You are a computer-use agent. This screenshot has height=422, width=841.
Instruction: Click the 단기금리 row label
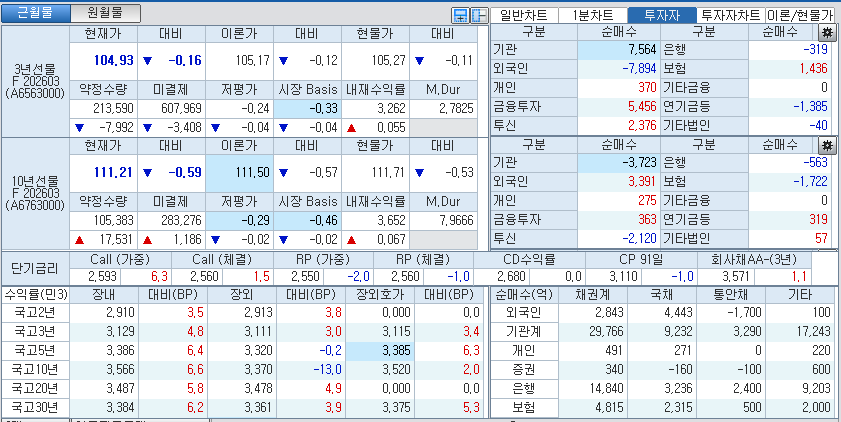point(35,269)
